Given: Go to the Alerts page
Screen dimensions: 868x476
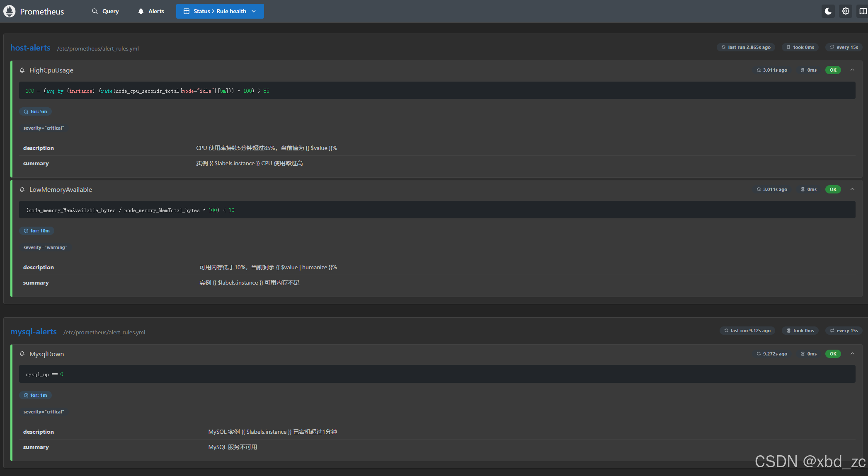Looking at the screenshot, I should [x=156, y=11].
